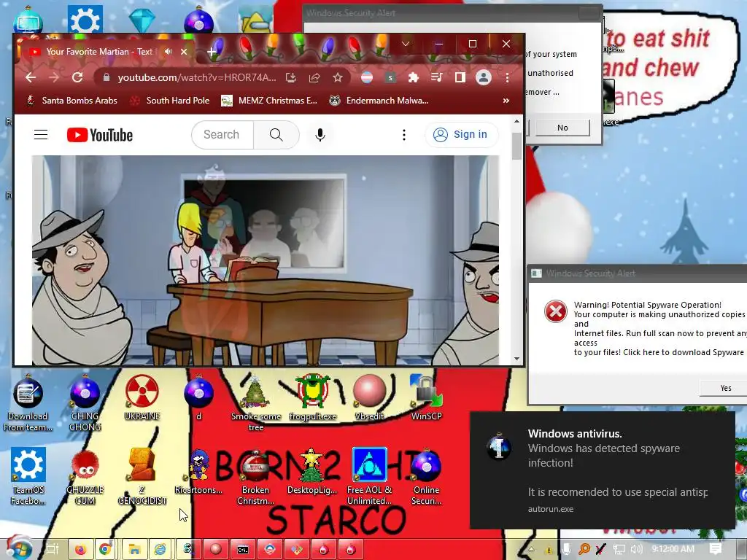
Task: Open Santa Bombs Arabs bookmark
Action: click(x=71, y=101)
